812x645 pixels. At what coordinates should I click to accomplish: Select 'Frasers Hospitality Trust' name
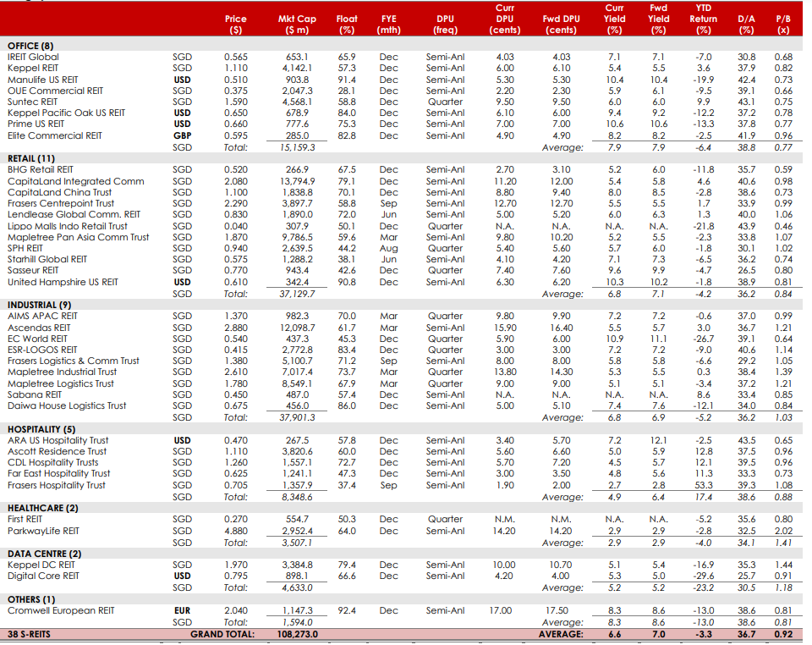(x=57, y=485)
